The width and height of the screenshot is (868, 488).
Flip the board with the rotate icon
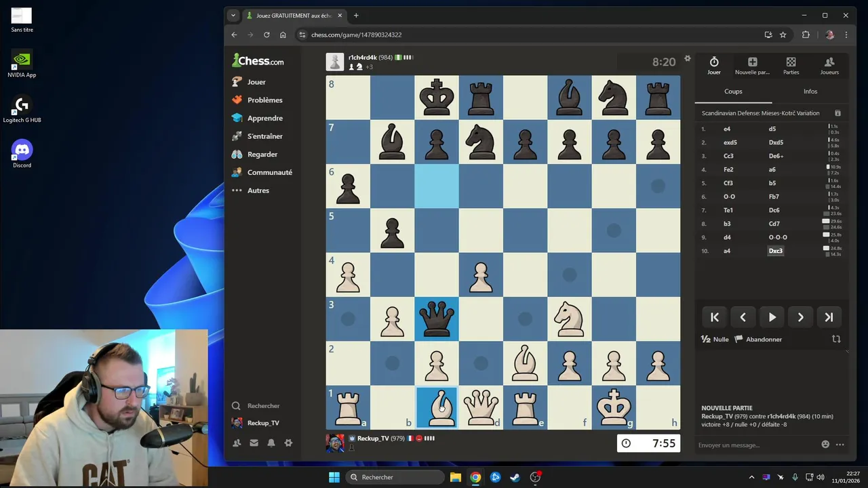(x=836, y=339)
